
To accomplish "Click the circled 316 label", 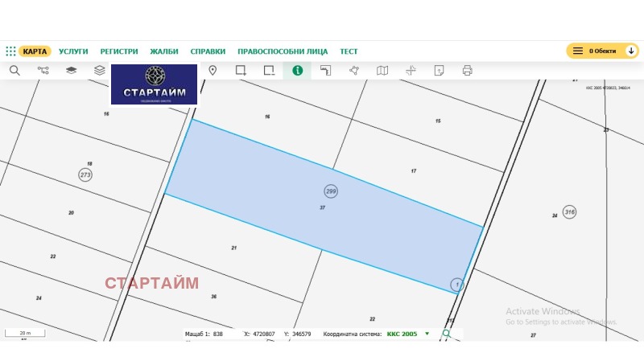I will pyautogui.click(x=570, y=211).
